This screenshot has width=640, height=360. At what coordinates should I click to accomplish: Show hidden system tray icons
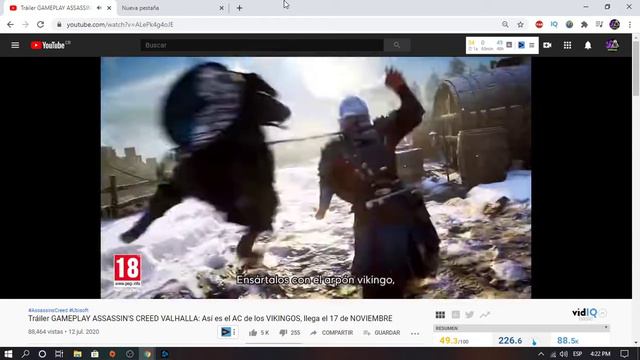(541, 354)
